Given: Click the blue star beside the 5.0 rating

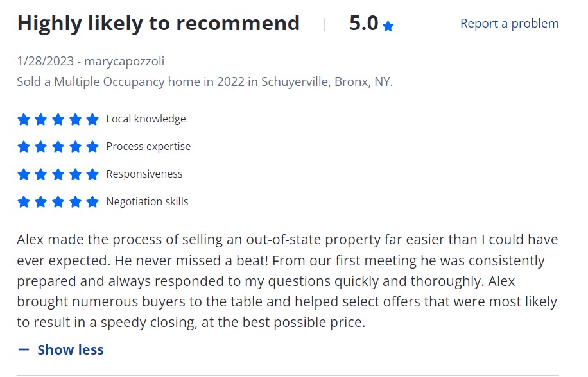Looking at the screenshot, I should click(388, 26).
